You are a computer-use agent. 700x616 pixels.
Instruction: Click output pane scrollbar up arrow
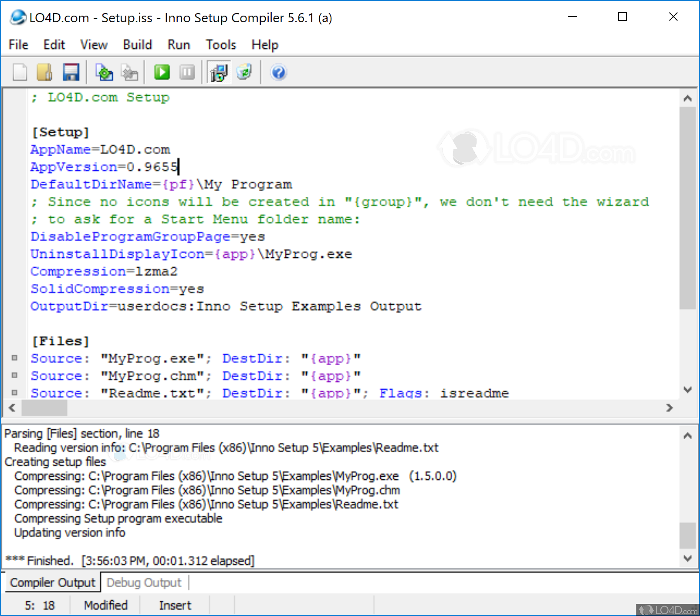tap(687, 435)
